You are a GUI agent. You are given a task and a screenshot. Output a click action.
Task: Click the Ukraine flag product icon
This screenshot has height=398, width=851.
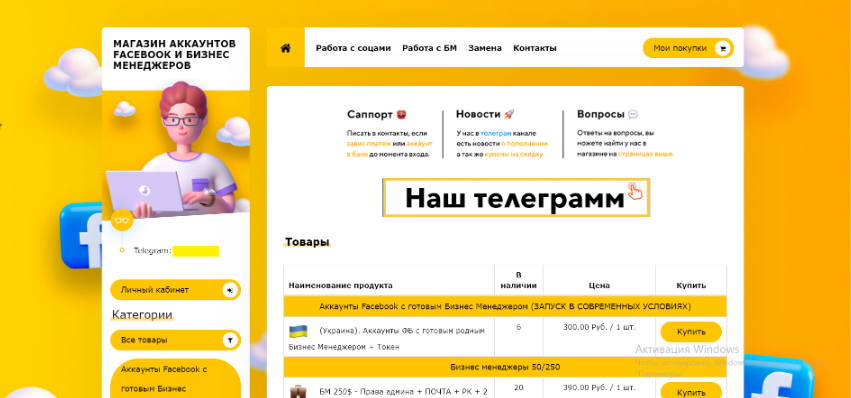click(298, 331)
